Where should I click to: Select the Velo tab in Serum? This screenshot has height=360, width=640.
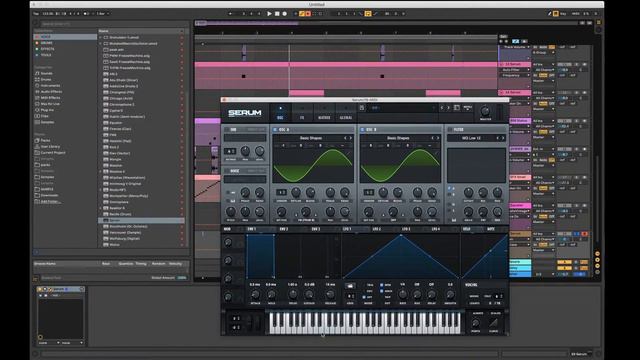coord(467,229)
